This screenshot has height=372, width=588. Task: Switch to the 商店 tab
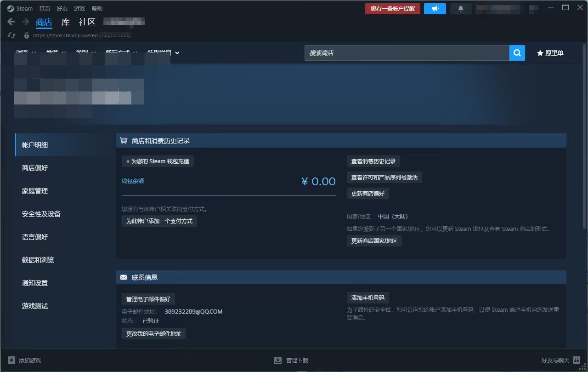[x=44, y=22]
